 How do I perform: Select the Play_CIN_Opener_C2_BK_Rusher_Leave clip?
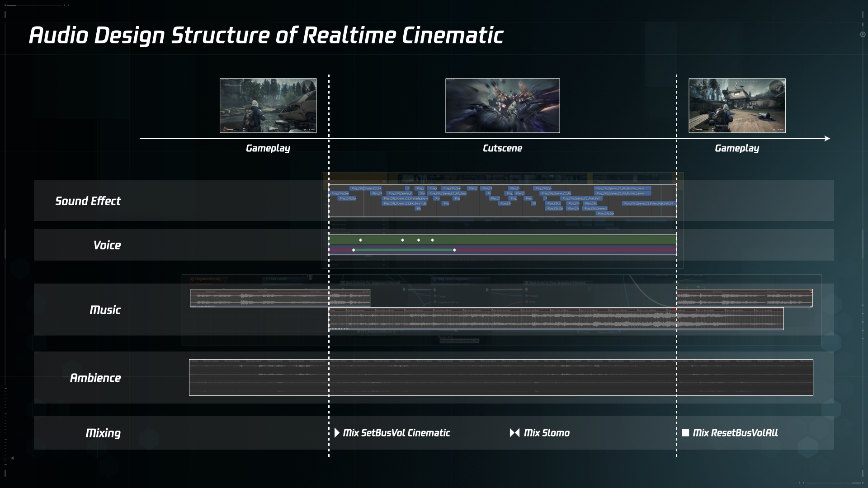623,188
